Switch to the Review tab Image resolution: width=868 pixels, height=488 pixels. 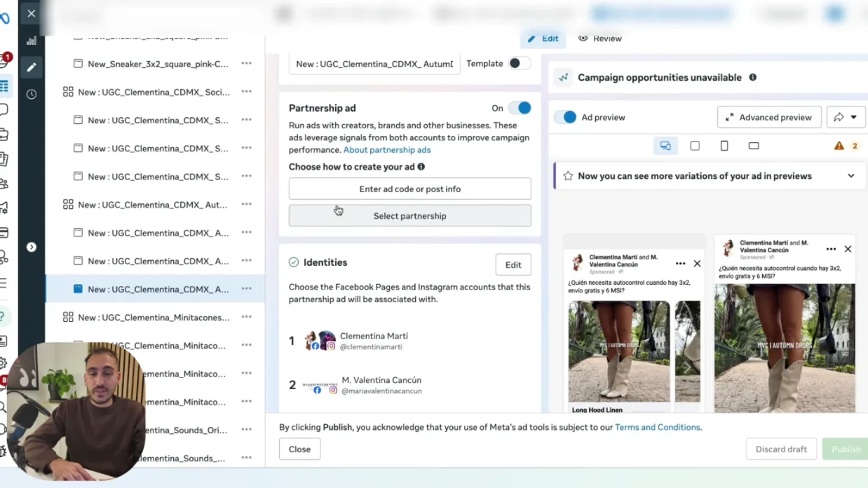coord(600,39)
